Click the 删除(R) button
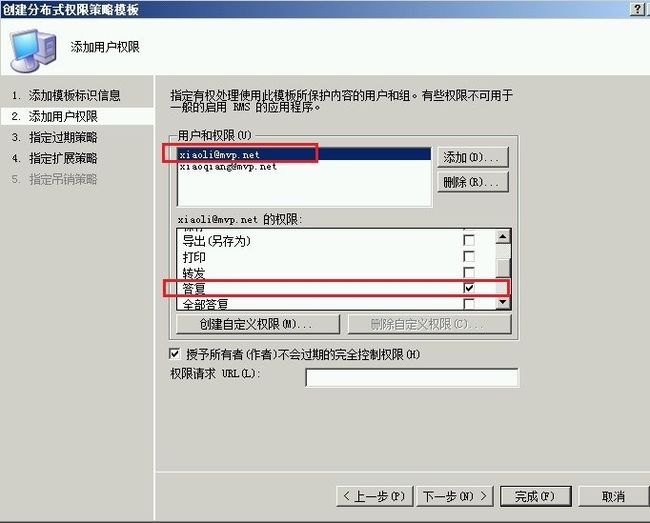The height and width of the screenshot is (523, 650). click(473, 182)
